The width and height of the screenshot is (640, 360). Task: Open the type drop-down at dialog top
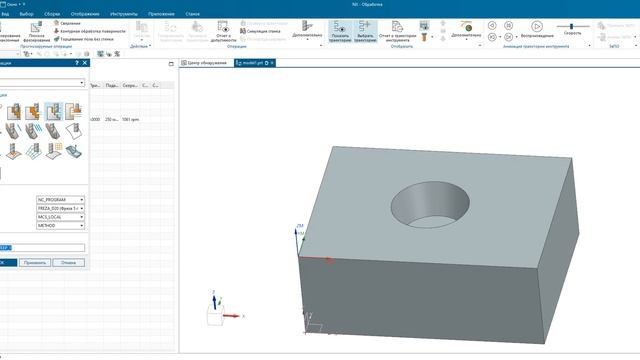(82, 83)
